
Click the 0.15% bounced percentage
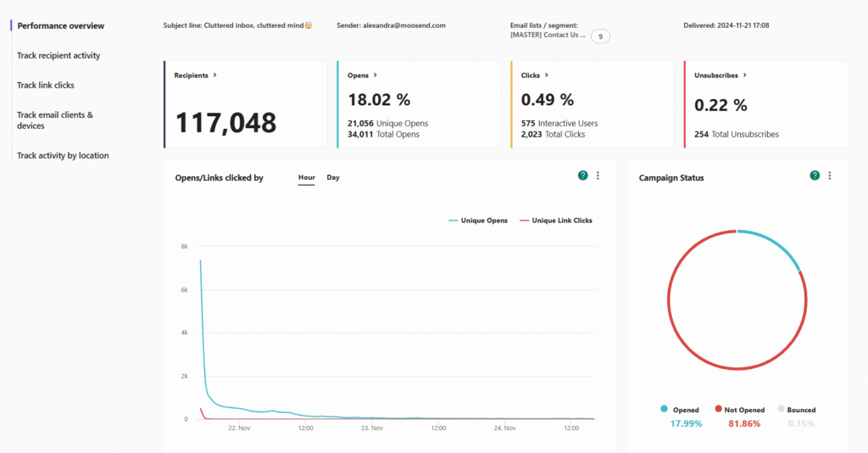801,423
